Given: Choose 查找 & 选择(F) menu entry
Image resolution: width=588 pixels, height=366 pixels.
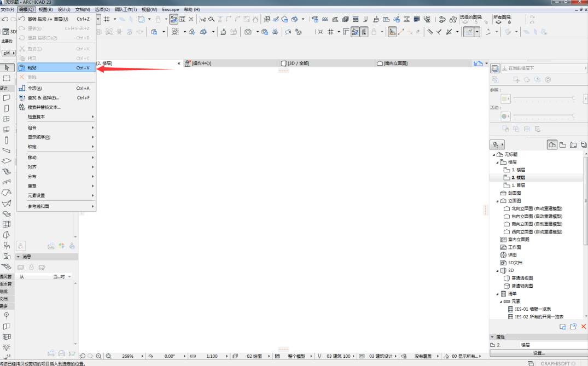Looking at the screenshot, I should 57,98.
